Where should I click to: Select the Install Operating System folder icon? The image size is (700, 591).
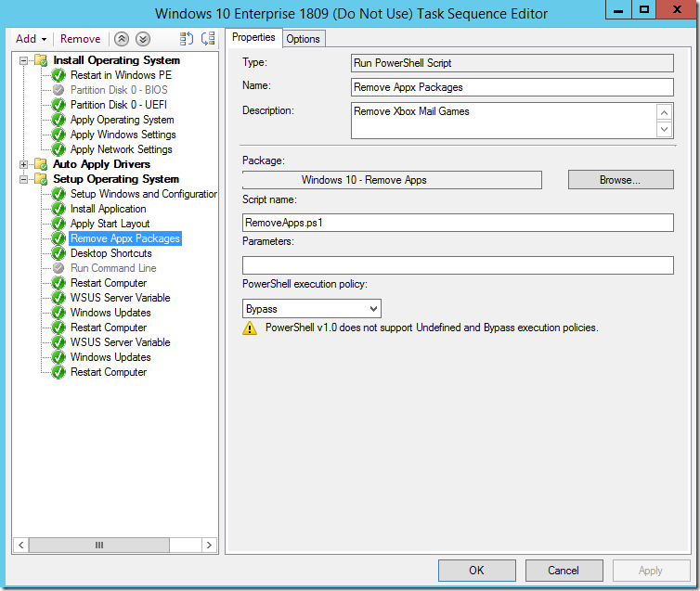coord(41,60)
